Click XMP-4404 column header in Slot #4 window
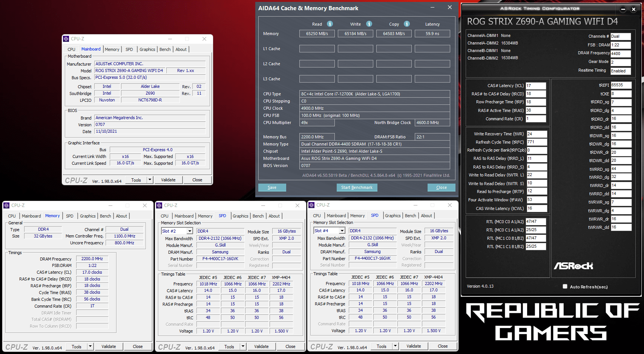This screenshot has width=644, height=354. click(433, 277)
